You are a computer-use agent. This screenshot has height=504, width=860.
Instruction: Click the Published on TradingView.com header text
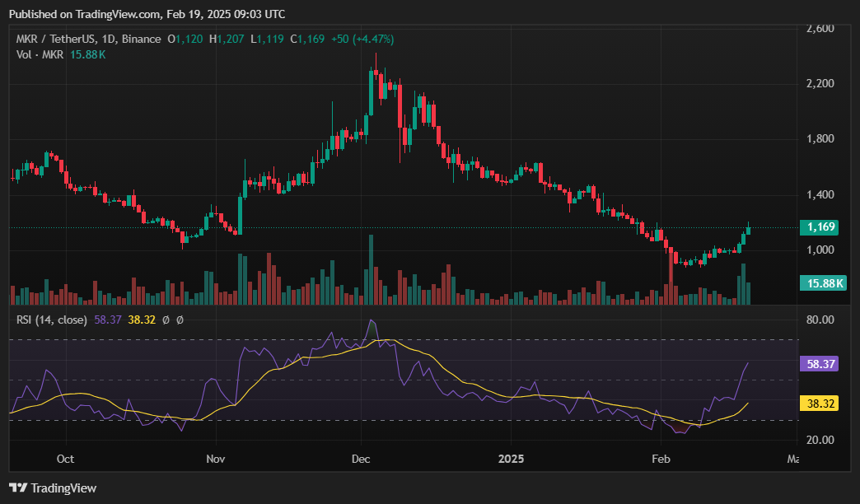coord(147,14)
